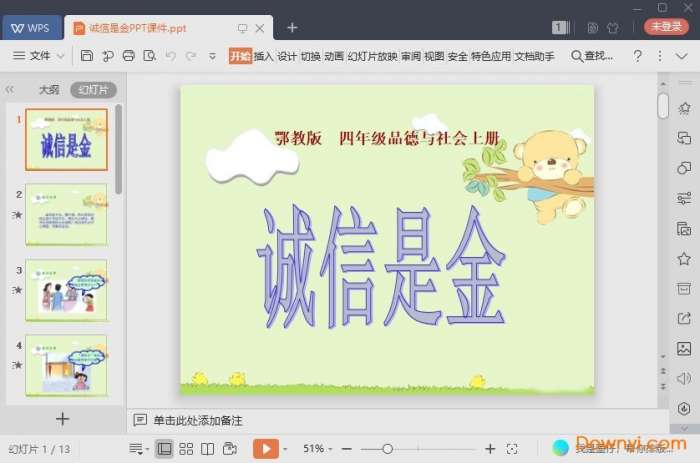Screen dimensions: 700x463
Task: Toggle the notes pane list icon in status bar
Action: (x=136, y=449)
